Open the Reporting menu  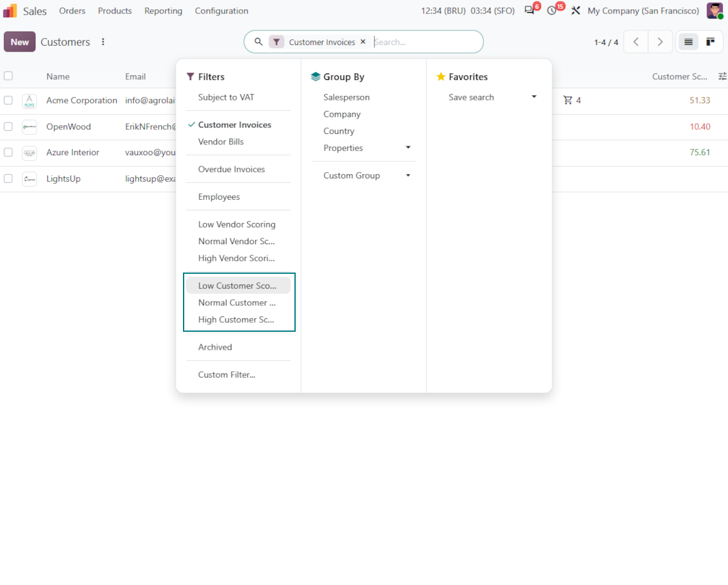[163, 11]
